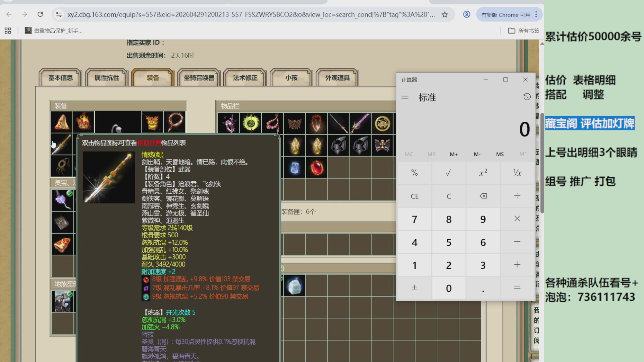The height and width of the screenshot is (362, 644).
Task: Click the equipped ring necklace icon
Action: (x=175, y=122)
